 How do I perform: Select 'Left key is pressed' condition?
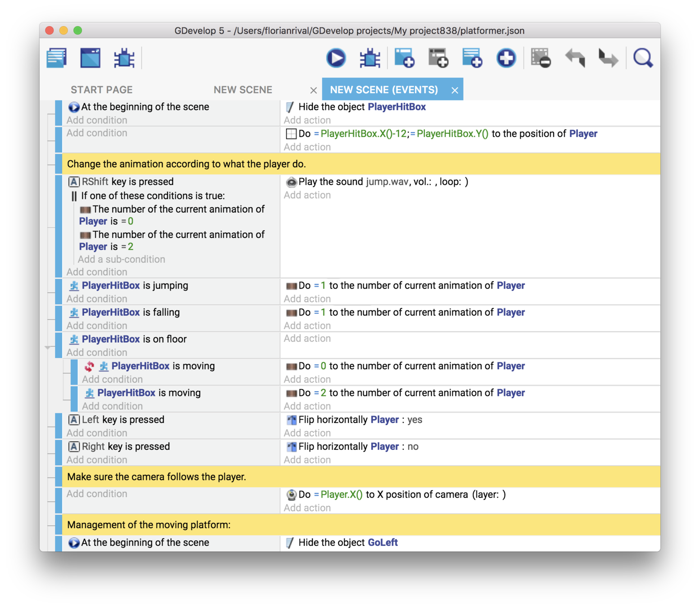click(116, 420)
